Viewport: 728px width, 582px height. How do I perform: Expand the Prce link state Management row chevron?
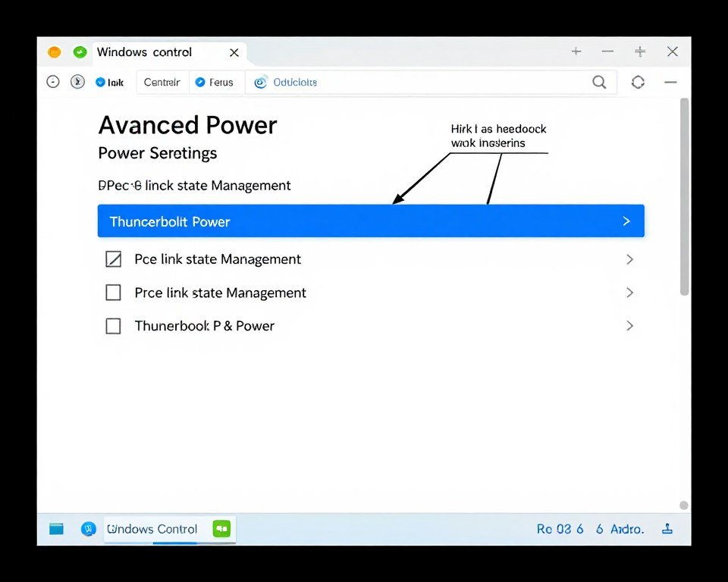coord(629,293)
